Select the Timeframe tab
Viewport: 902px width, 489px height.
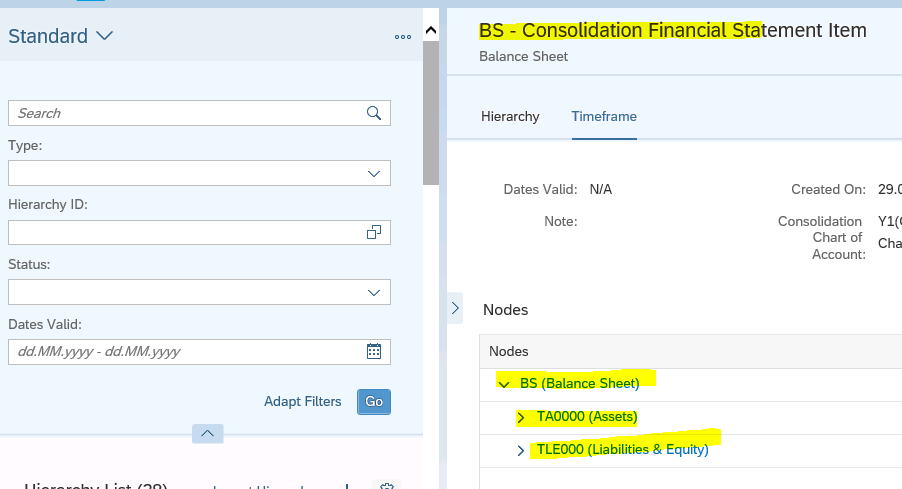tap(604, 117)
